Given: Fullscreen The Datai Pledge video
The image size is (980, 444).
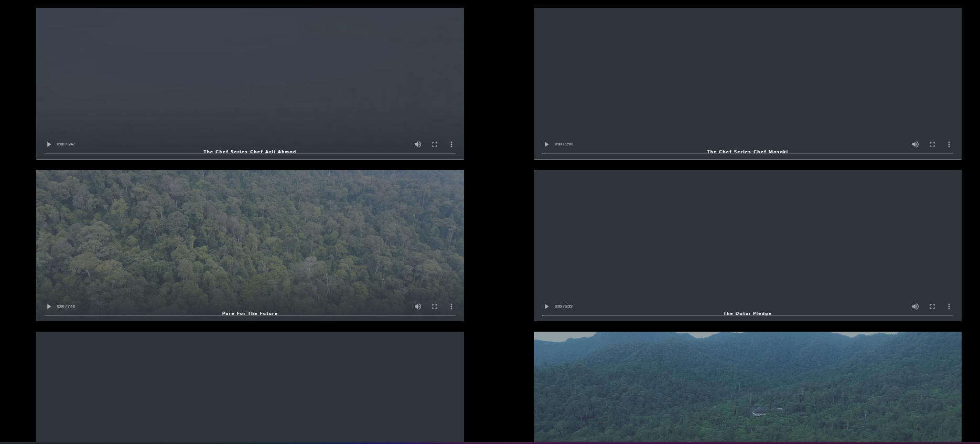Looking at the screenshot, I should [932, 306].
